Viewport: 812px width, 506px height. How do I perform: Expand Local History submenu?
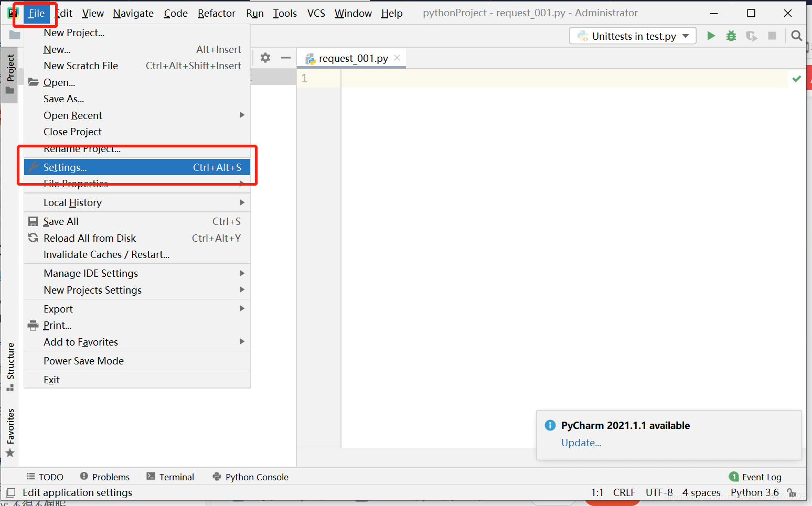[137, 202]
